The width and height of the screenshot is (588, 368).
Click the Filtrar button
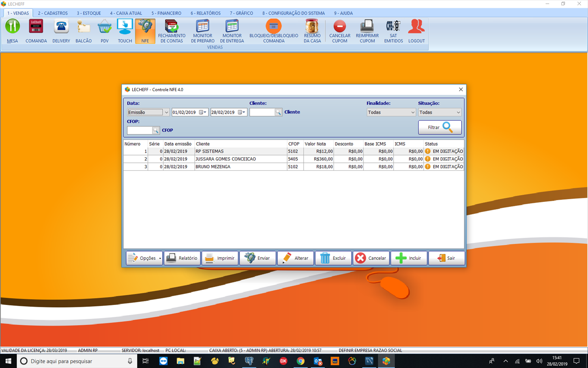pos(440,127)
